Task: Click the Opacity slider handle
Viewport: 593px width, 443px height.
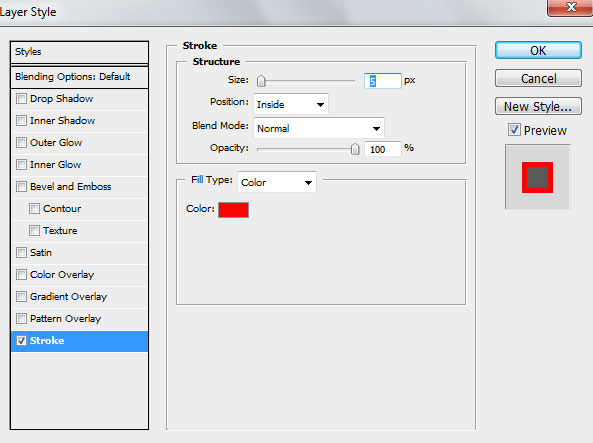Action: pos(355,149)
